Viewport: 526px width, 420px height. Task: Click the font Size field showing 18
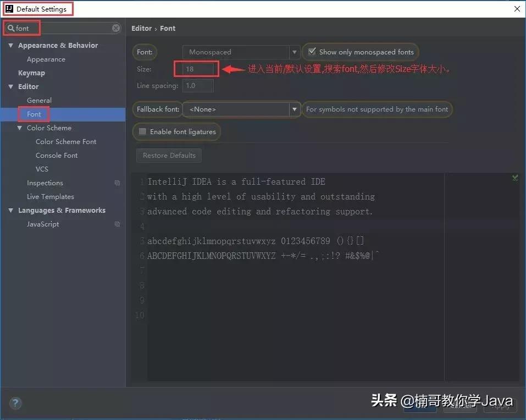[196, 70]
